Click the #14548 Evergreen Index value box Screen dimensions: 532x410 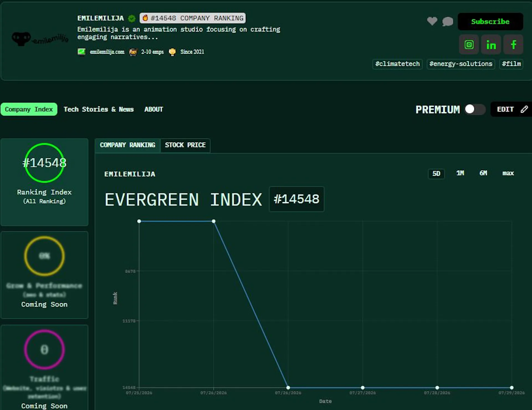pos(296,199)
